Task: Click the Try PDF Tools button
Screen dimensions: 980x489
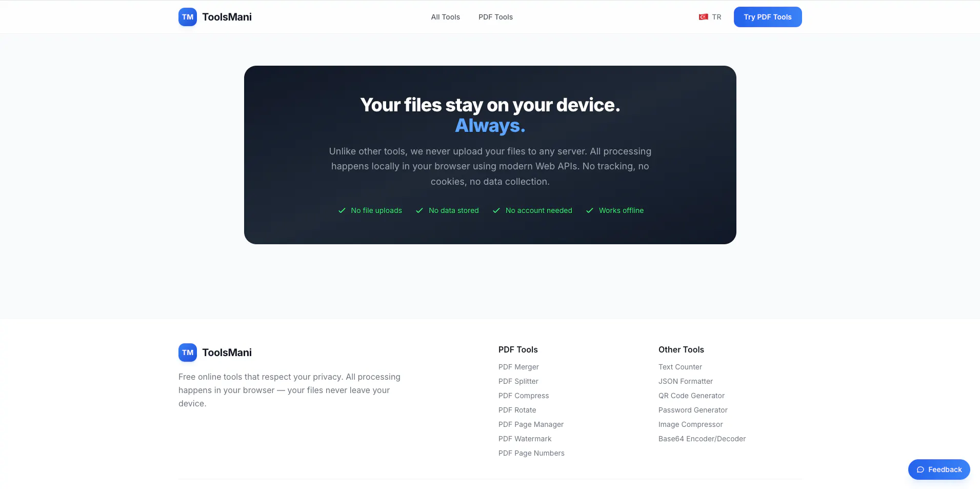Action: (x=768, y=17)
